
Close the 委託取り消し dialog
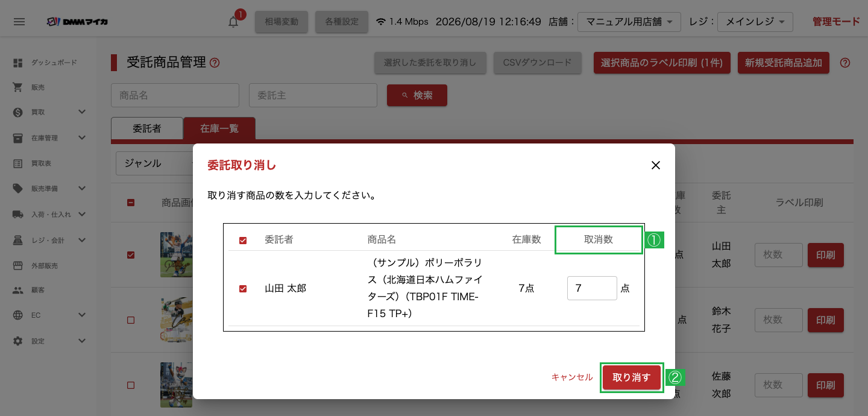coord(656,165)
